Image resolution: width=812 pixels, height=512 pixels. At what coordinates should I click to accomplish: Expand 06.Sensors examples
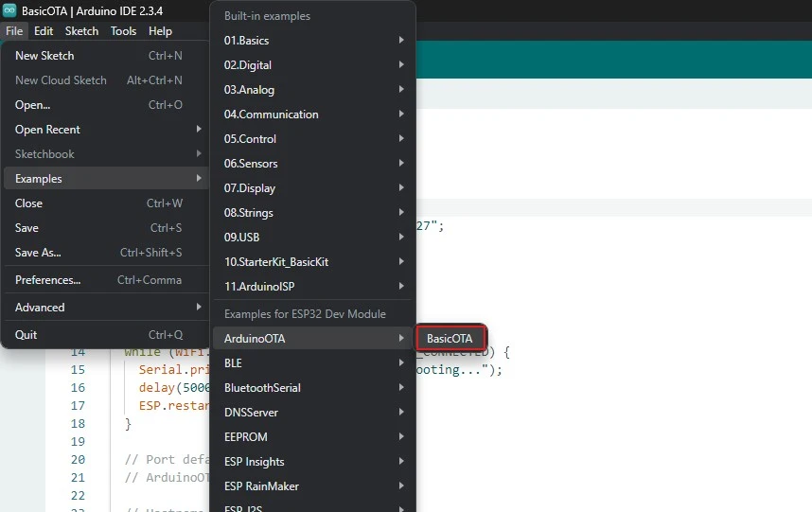pos(313,163)
